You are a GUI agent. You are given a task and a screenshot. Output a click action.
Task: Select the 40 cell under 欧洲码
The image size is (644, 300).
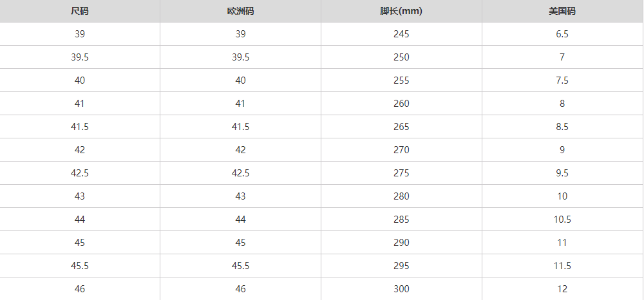pos(240,80)
